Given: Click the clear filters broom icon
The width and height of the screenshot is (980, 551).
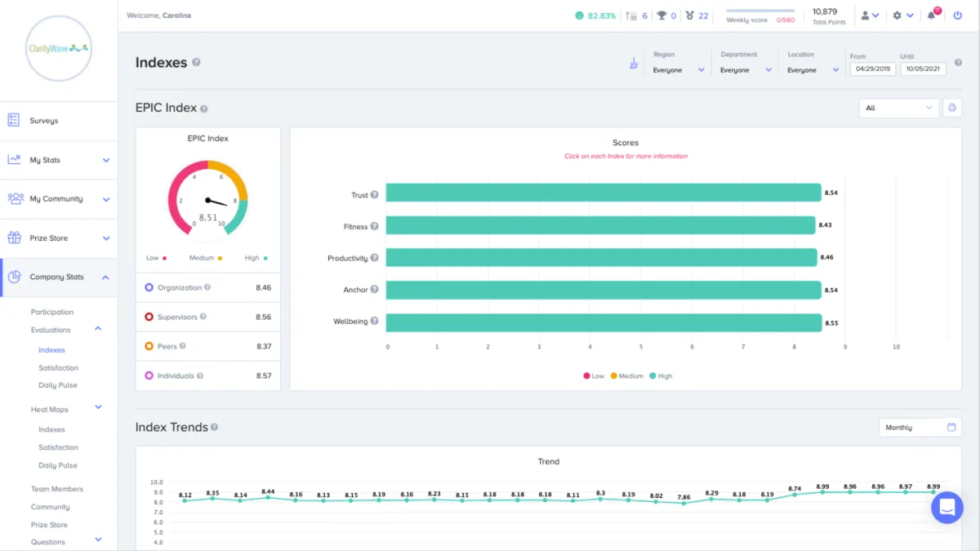Looking at the screenshot, I should pos(633,64).
